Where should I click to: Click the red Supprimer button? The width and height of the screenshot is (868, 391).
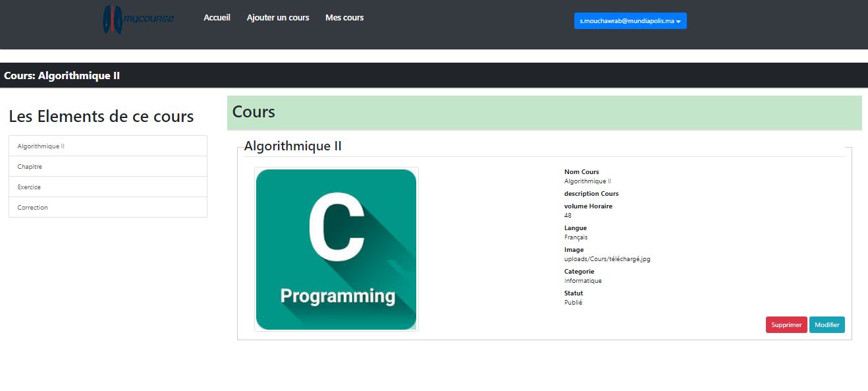(x=786, y=325)
